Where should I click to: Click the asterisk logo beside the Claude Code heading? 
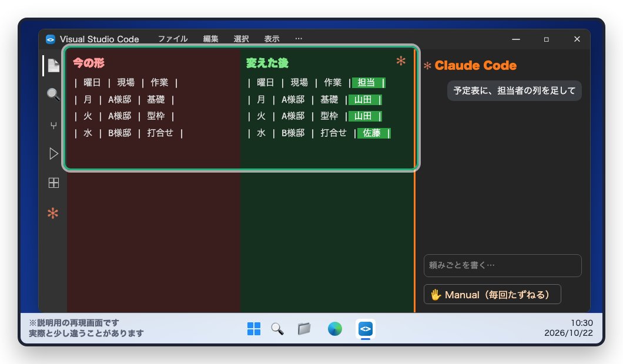(x=427, y=66)
